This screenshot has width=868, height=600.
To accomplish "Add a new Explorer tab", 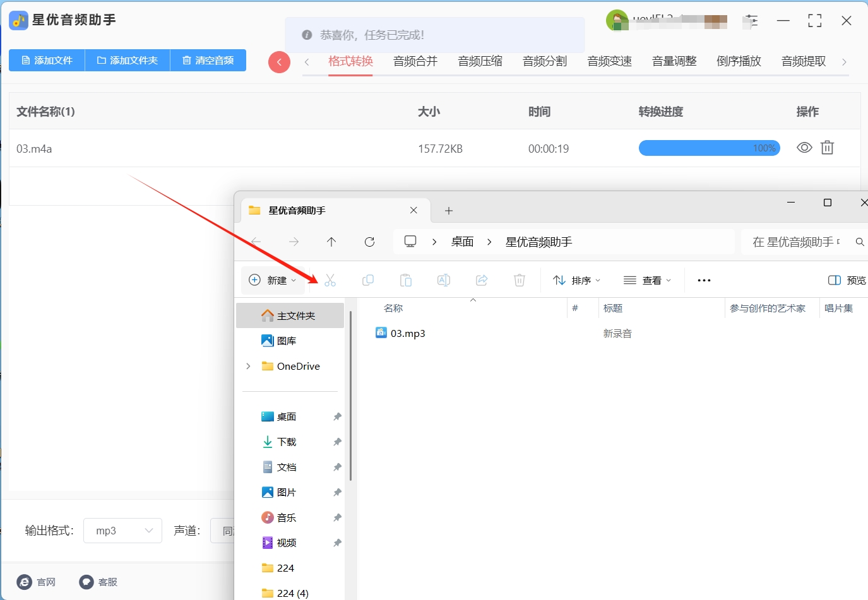I will click(x=449, y=211).
